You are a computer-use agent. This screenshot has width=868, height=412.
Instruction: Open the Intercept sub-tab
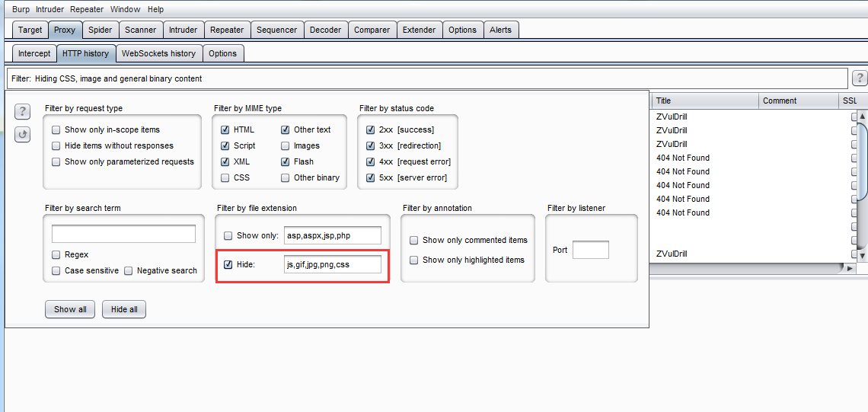click(34, 54)
